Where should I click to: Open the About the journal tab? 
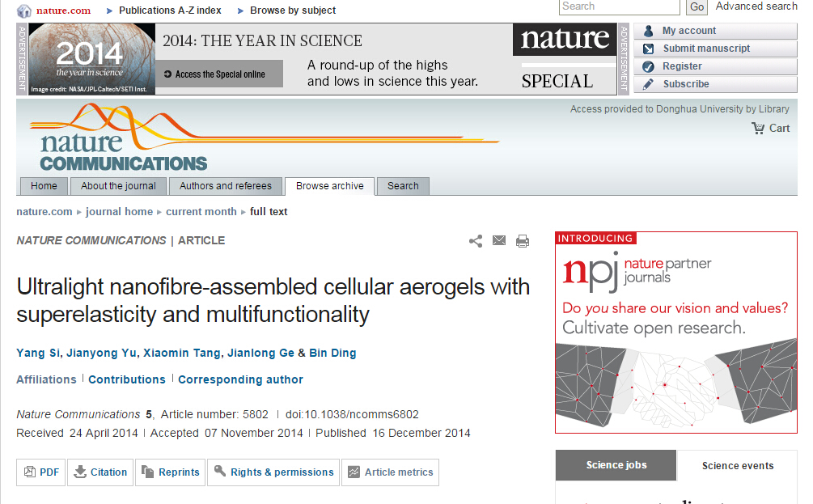coord(118,186)
